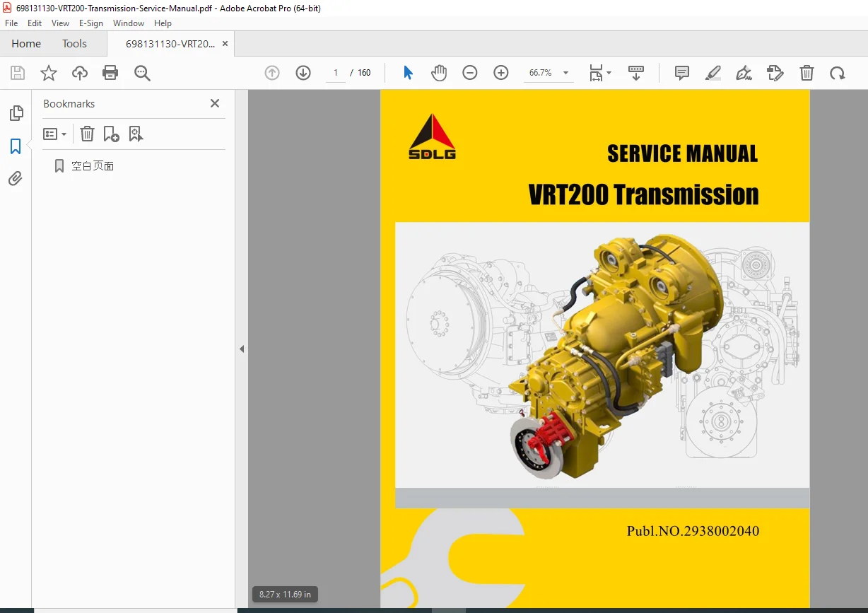Click the SDLG logo on the page
This screenshot has height=613, width=868.
(433, 136)
